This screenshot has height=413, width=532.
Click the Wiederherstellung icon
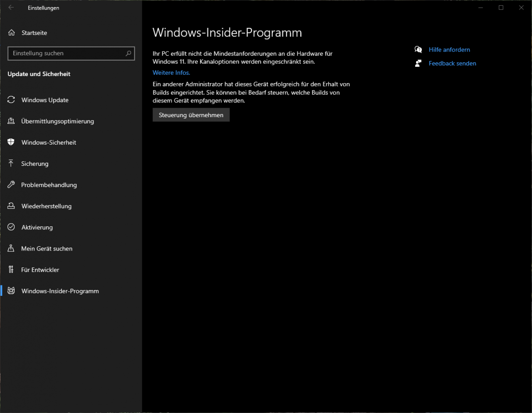[x=11, y=206]
